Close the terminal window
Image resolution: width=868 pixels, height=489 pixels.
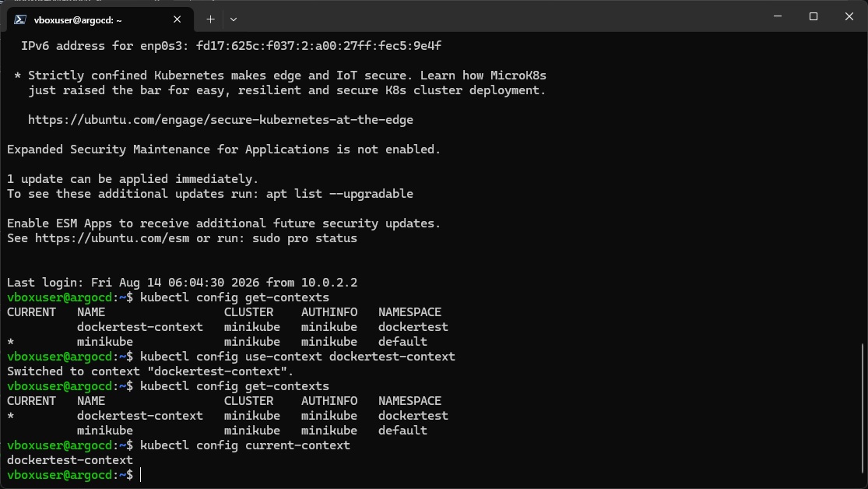point(849,16)
